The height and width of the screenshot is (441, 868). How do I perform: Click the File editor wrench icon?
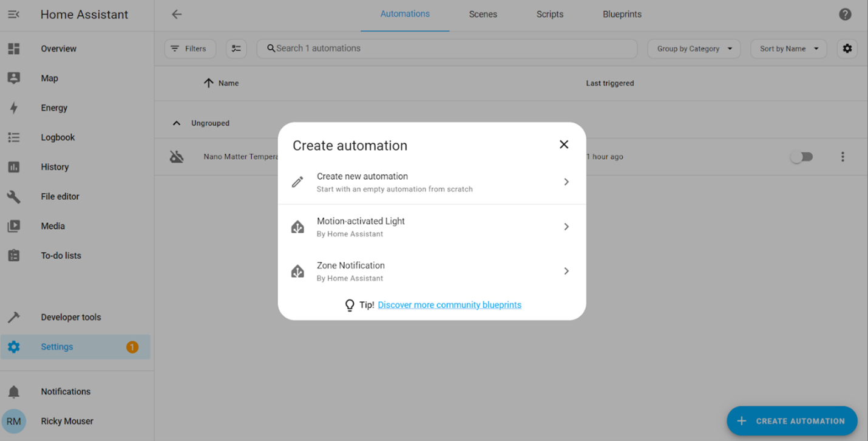pyautogui.click(x=13, y=197)
